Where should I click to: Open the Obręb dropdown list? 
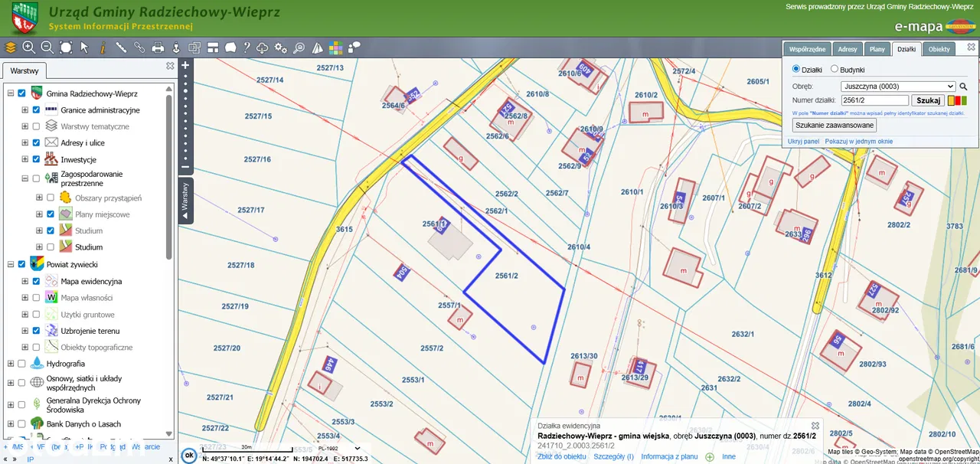897,87
